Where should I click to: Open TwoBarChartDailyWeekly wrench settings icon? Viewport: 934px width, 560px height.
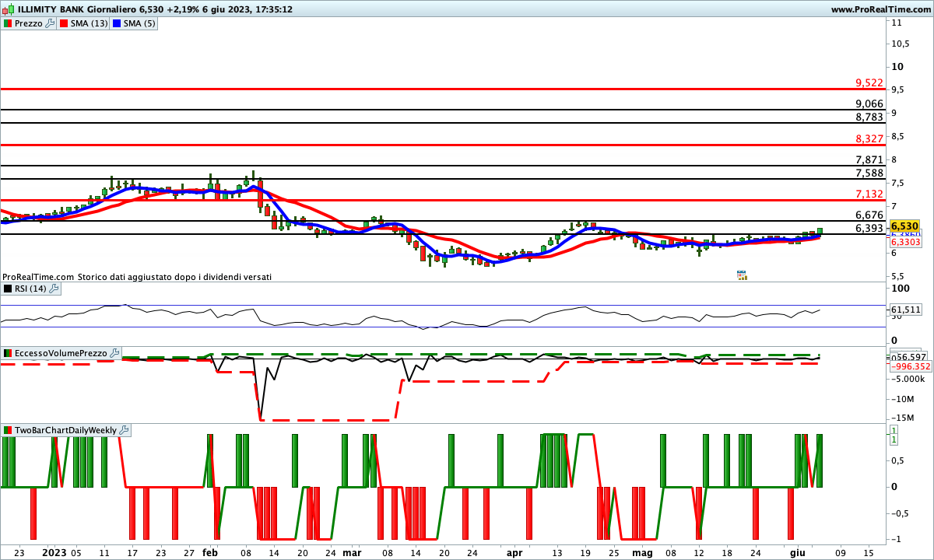click(x=125, y=430)
